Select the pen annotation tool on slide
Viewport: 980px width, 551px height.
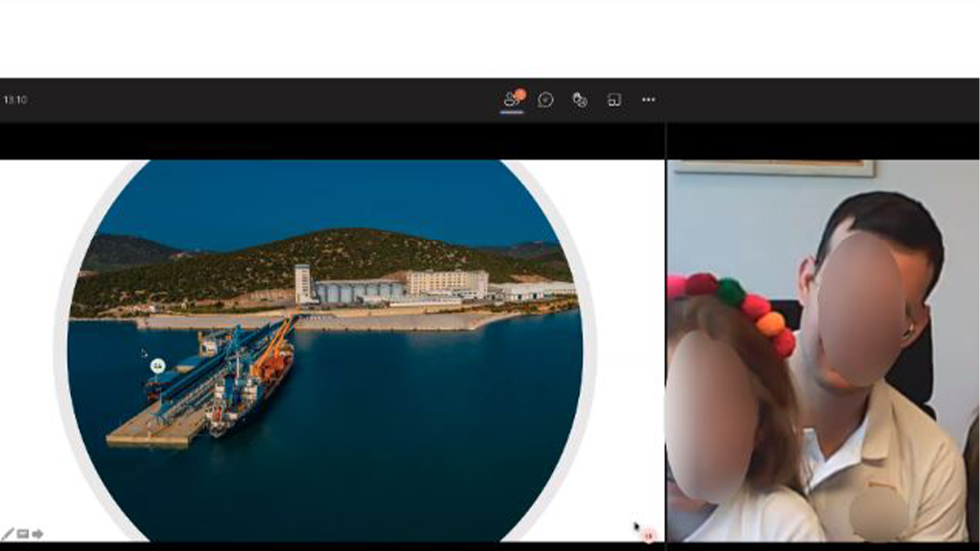[x=7, y=534]
